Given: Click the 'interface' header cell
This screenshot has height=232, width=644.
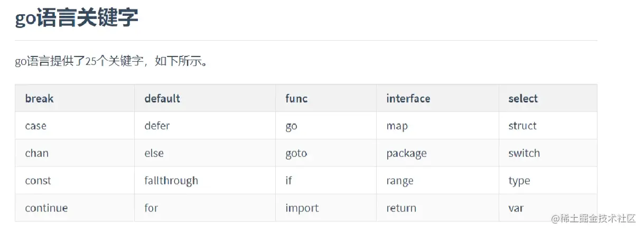Looking at the screenshot, I should tap(408, 99).
